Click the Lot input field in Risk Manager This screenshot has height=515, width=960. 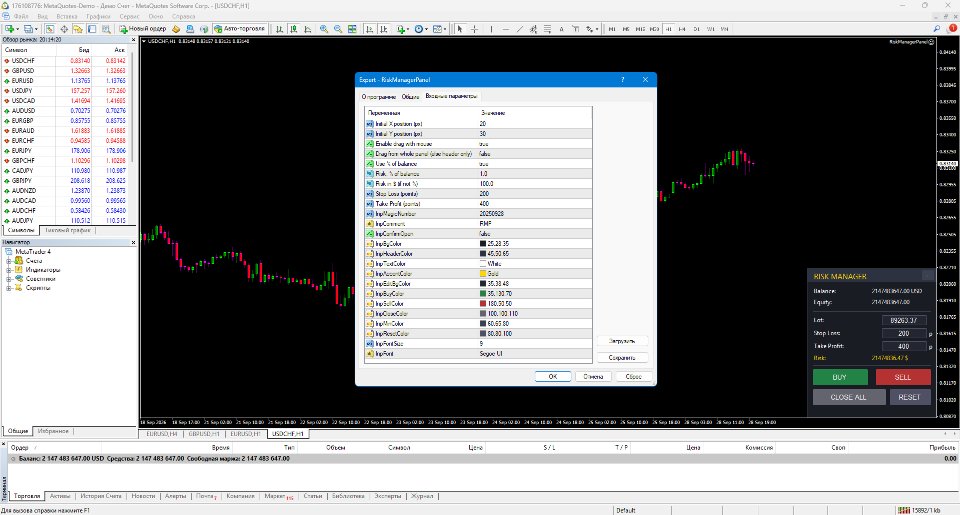click(904, 320)
